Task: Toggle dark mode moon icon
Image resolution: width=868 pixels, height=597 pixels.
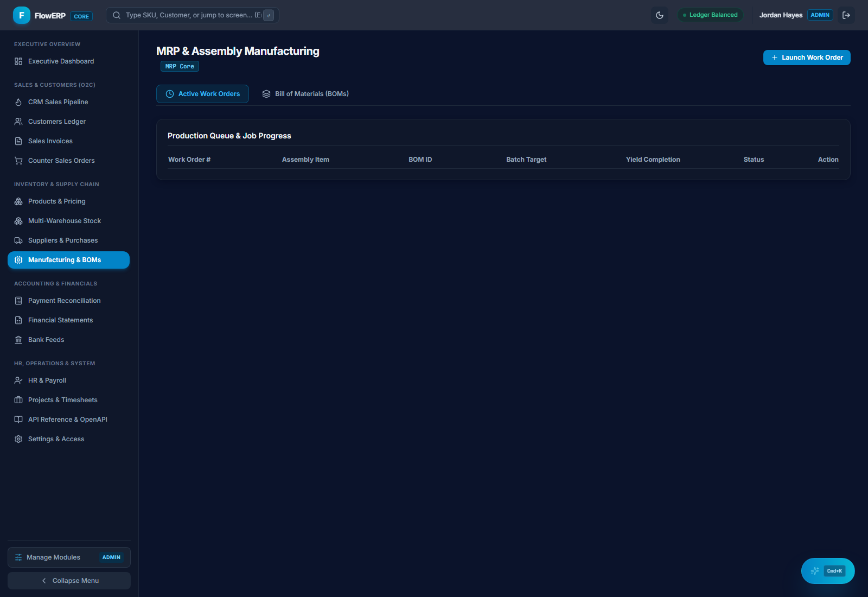Action: (x=660, y=15)
